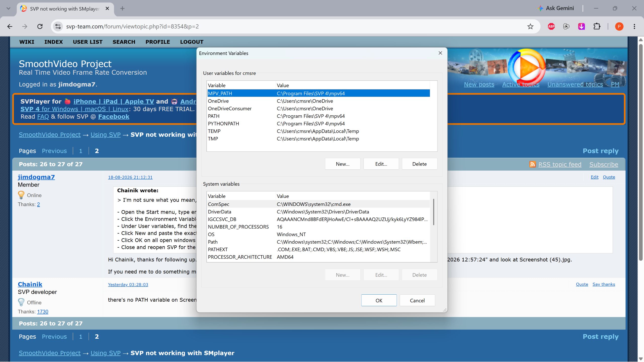Screen dimensions: 644x362
Task: Click the browser back arrow
Action: (10, 26)
